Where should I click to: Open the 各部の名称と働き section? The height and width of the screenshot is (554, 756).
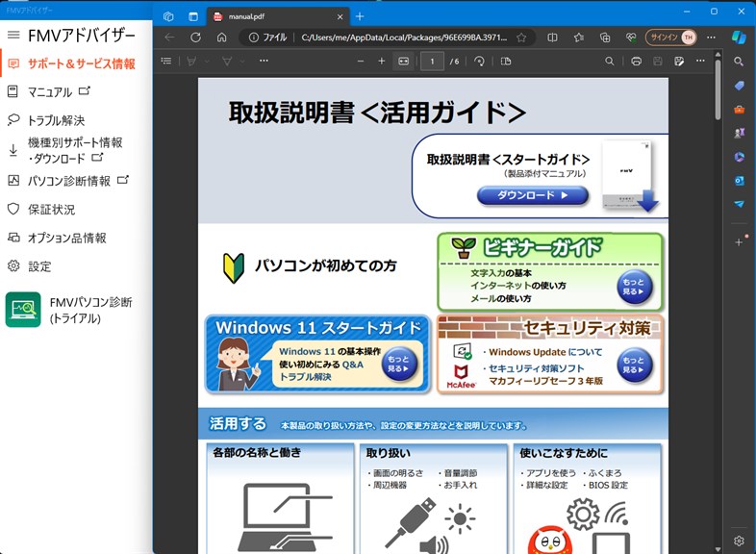tap(280, 498)
